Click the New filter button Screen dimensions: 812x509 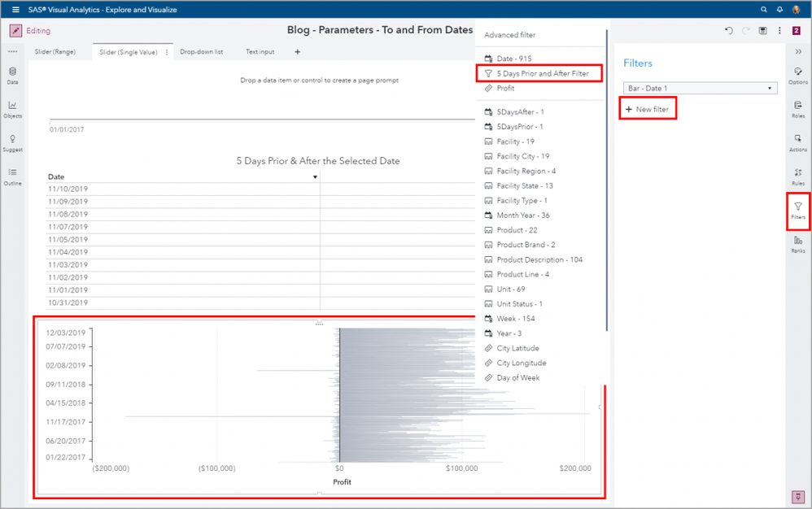pos(648,109)
